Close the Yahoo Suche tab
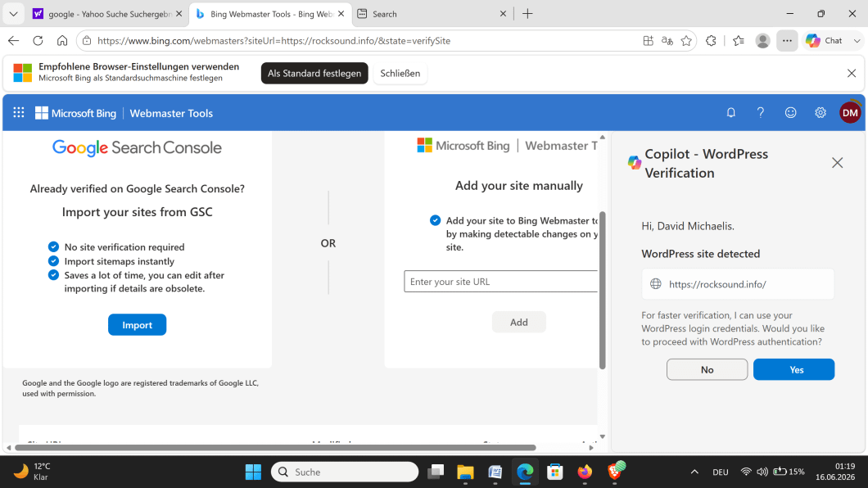Viewport: 868px width, 488px height. (179, 14)
